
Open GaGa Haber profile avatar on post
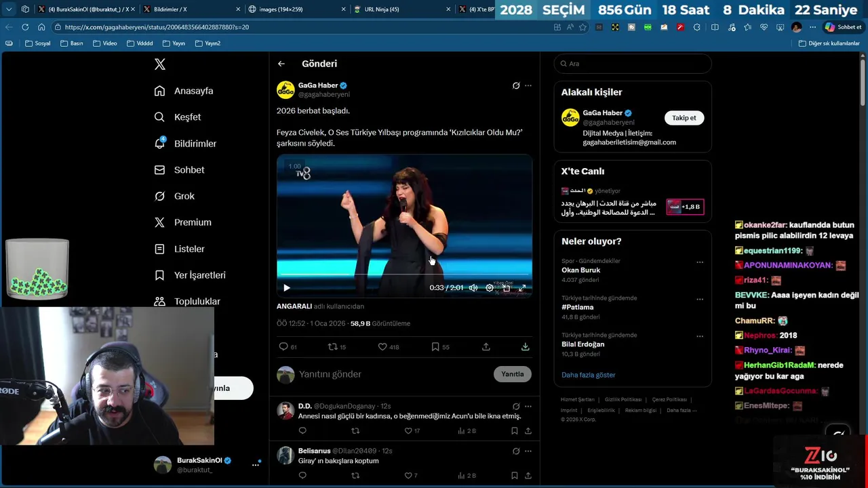[285, 89]
